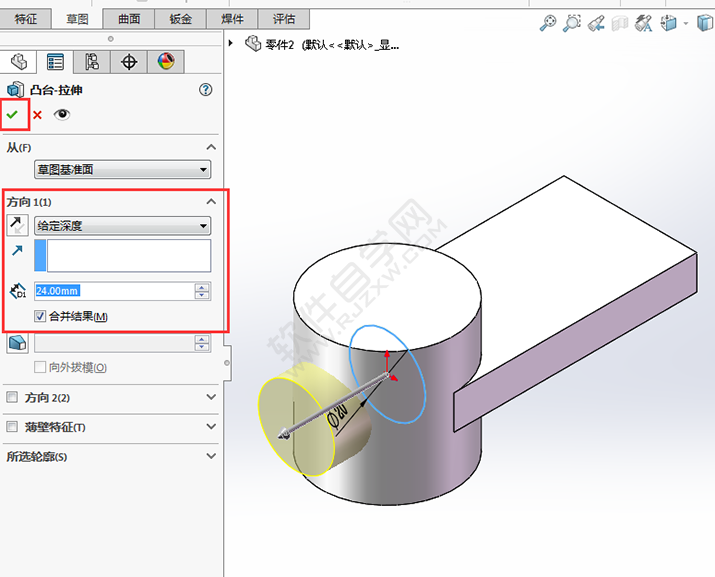The image size is (715, 577).
Task: Open the Display Style cube icon
Action: [x=705, y=23]
